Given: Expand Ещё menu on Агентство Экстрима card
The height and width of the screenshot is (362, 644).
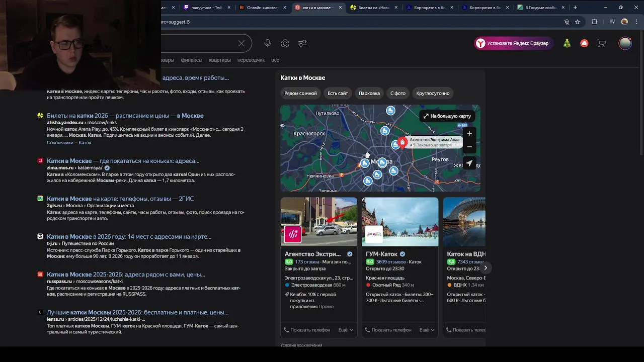Looking at the screenshot, I should [x=346, y=330].
